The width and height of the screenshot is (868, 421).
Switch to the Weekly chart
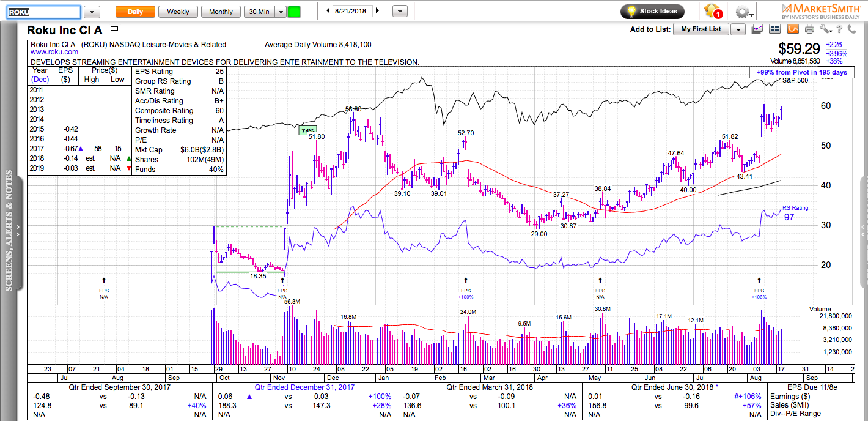coord(178,12)
